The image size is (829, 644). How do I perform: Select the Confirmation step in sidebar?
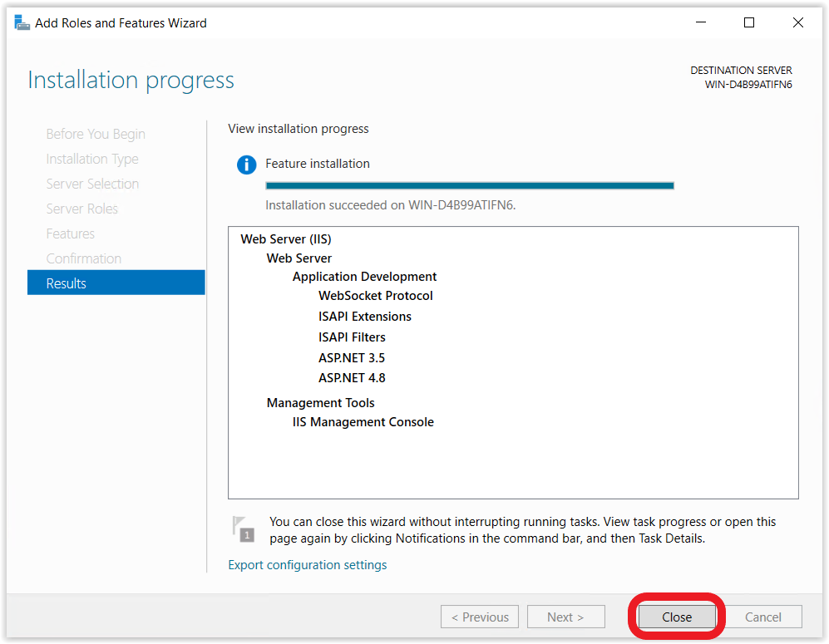83,258
